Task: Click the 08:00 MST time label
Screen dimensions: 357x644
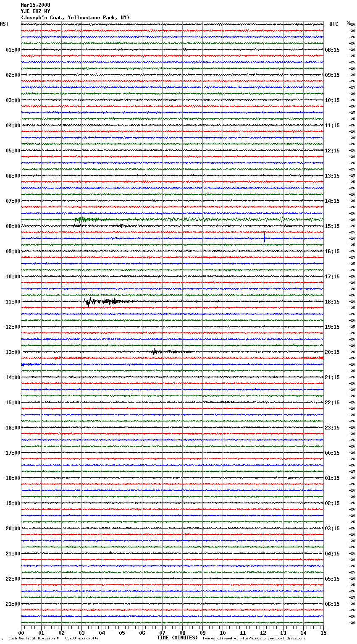Action: [13, 226]
